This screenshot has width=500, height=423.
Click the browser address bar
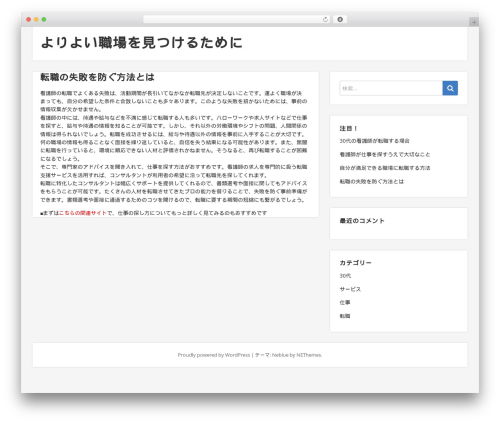pyautogui.click(x=237, y=19)
